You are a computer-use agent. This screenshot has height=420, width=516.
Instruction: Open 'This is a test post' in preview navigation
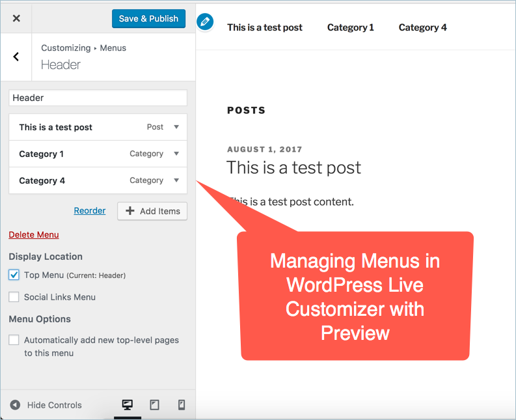pyautogui.click(x=265, y=27)
